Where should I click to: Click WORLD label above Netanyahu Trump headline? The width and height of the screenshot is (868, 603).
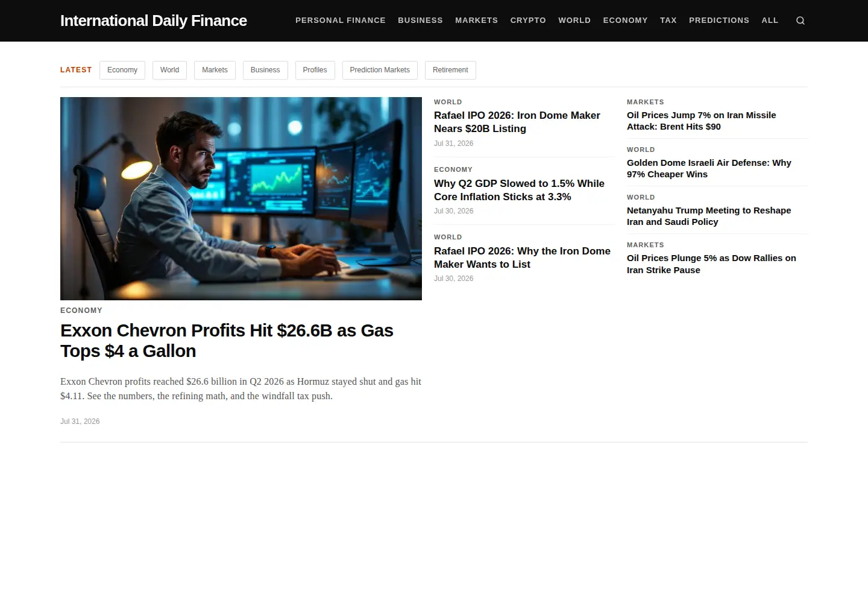641,197
